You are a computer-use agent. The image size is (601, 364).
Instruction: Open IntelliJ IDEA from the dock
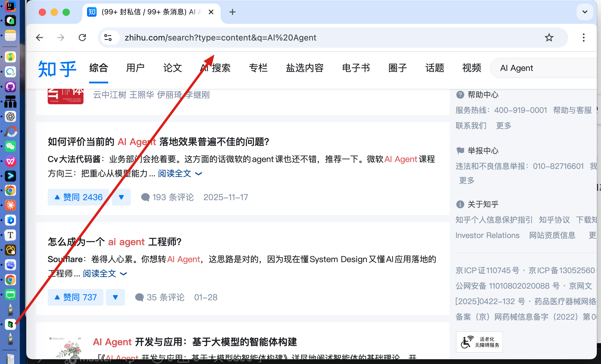point(10,6)
